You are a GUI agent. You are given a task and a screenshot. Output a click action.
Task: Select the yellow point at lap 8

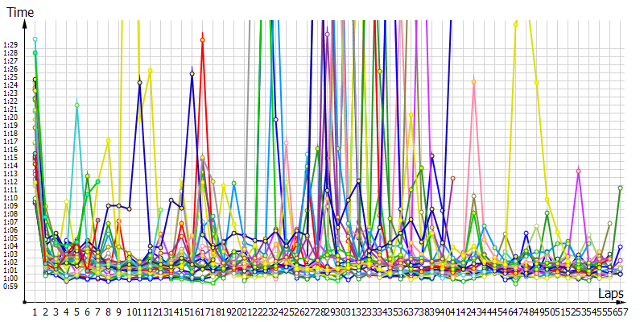[108, 141]
